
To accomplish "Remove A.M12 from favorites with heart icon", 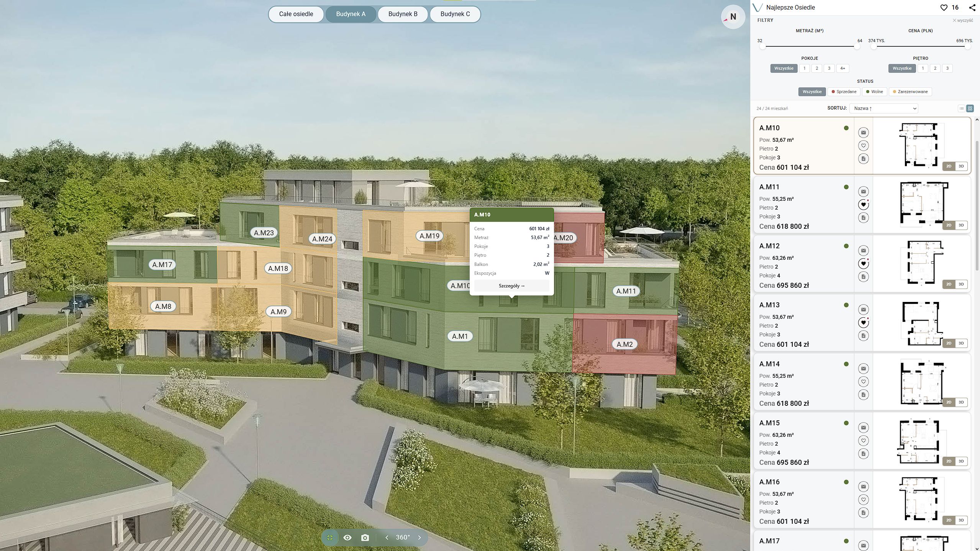I will click(x=863, y=264).
